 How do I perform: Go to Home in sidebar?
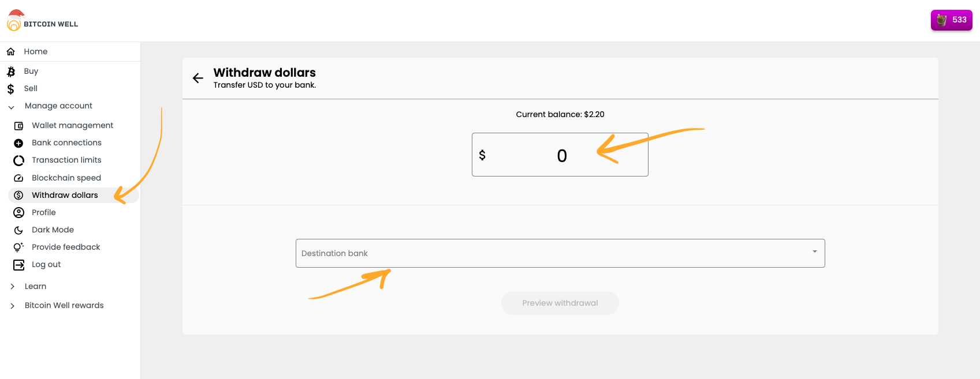pyautogui.click(x=35, y=51)
